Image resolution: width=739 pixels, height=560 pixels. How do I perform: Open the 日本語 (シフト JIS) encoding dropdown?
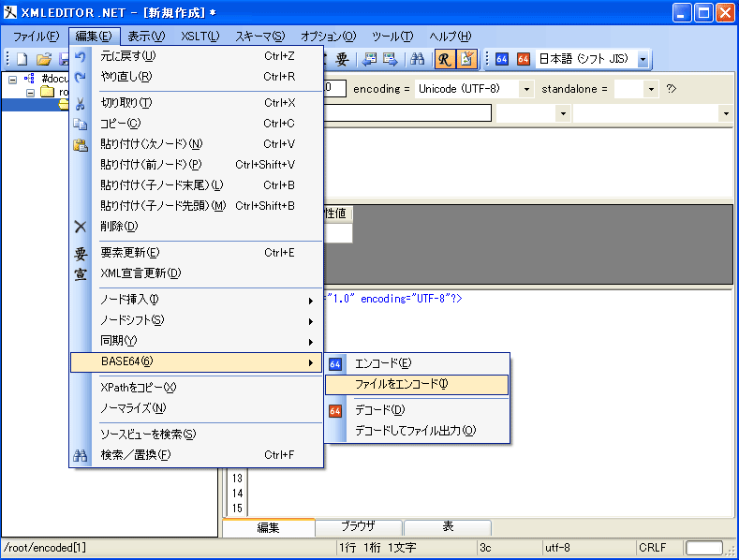643,59
